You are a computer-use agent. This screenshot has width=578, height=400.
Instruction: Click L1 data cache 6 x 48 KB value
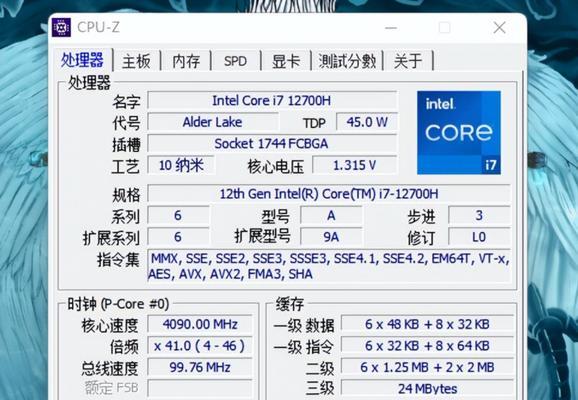pos(427,324)
